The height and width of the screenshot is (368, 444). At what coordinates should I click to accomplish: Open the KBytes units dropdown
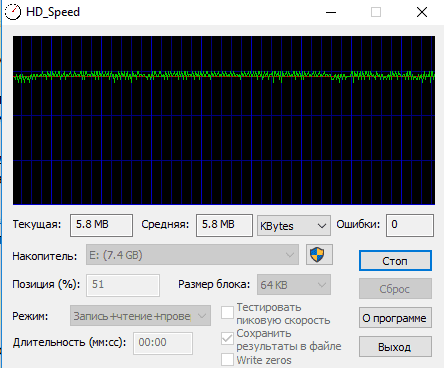click(x=294, y=226)
